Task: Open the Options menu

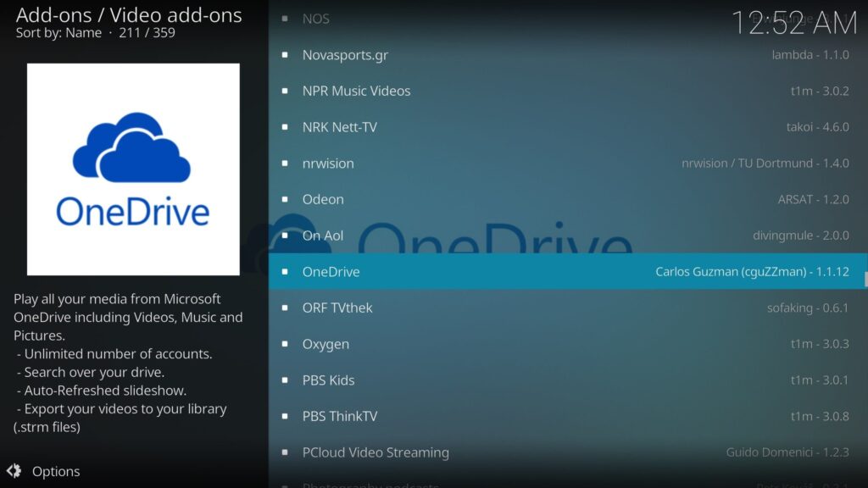Action: 56,471
